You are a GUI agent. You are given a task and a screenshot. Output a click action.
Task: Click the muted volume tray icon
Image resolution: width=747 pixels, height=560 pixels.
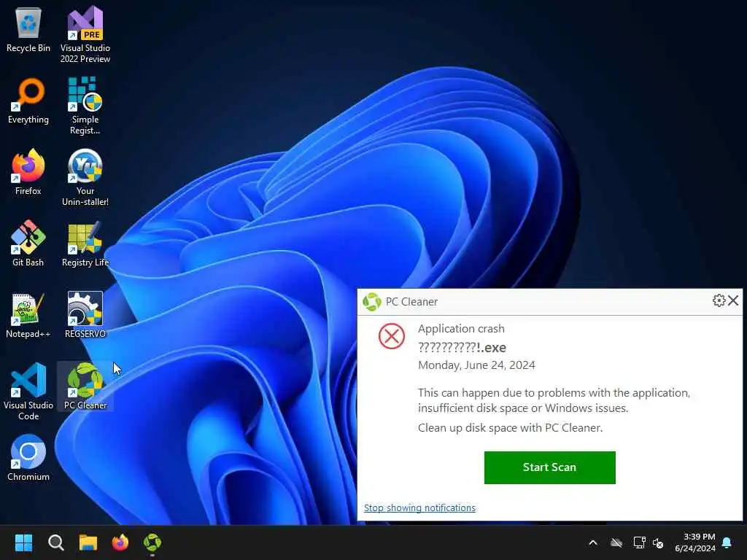[658, 542]
